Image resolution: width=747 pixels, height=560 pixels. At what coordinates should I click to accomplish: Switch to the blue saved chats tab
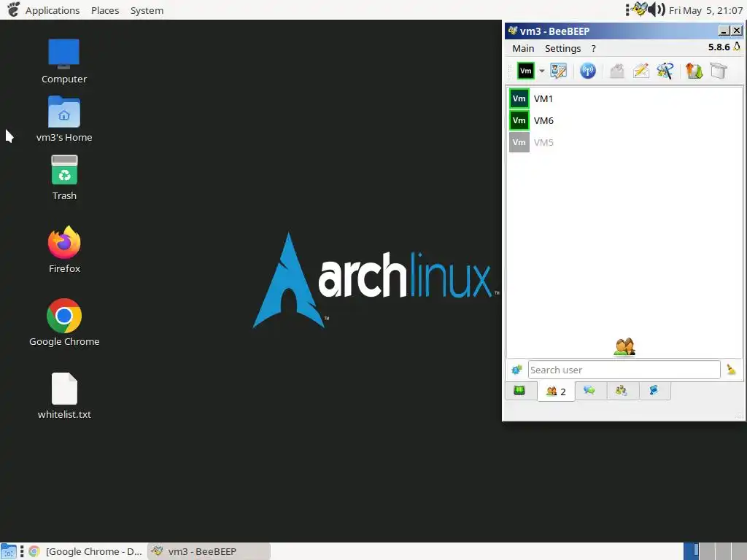tap(654, 391)
